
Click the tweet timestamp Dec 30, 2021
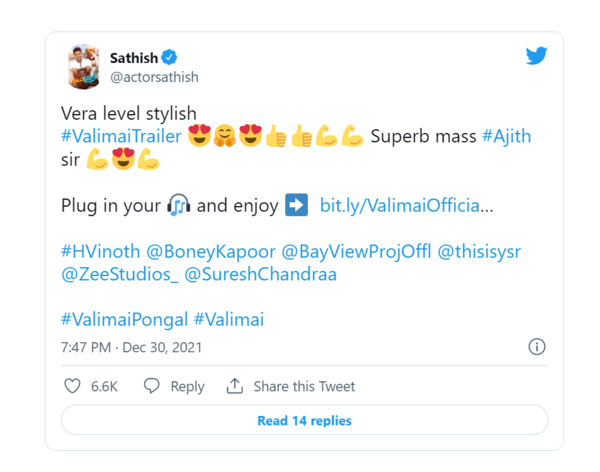(x=131, y=348)
